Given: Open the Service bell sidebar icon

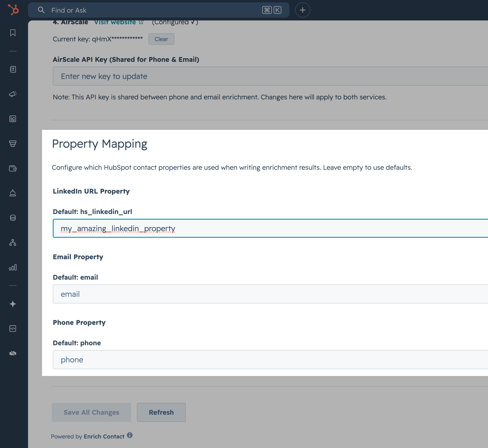Looking at the screenshot, I should [x=13, y=193].
